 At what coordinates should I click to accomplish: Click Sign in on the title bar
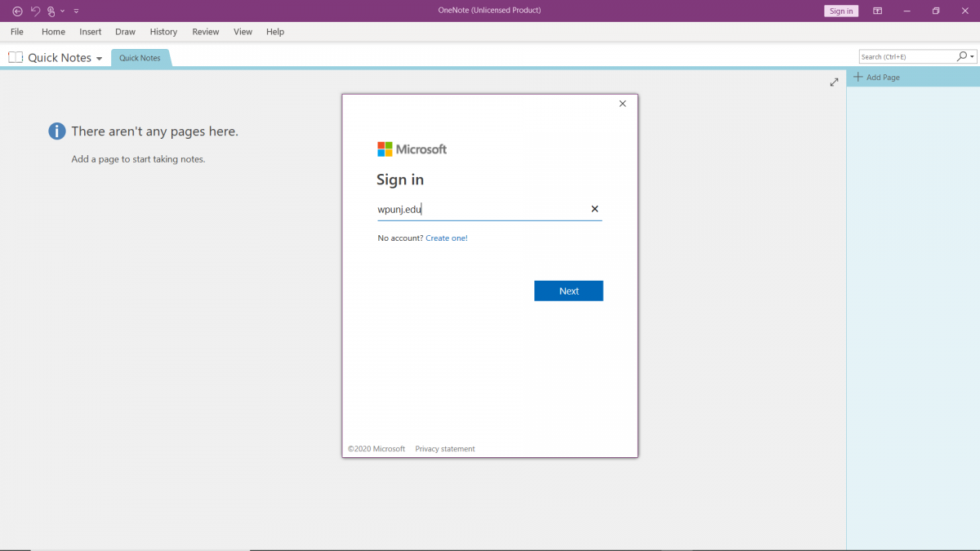[841, 11]
